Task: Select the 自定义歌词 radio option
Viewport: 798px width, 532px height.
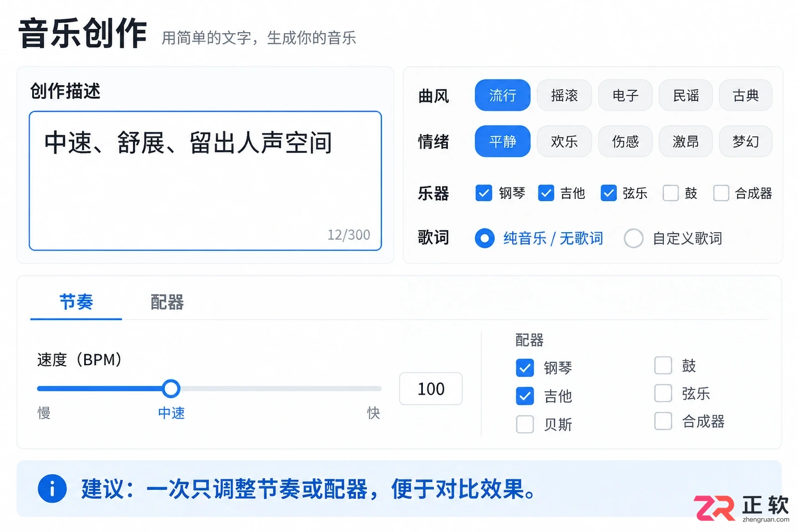Action: tap(633, 238)
